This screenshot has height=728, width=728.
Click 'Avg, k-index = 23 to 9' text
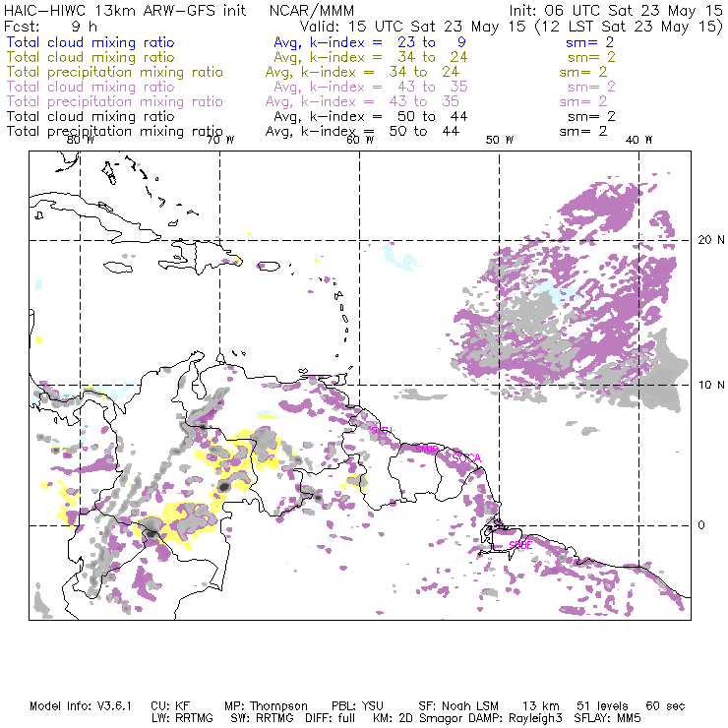tap(370, 42)
